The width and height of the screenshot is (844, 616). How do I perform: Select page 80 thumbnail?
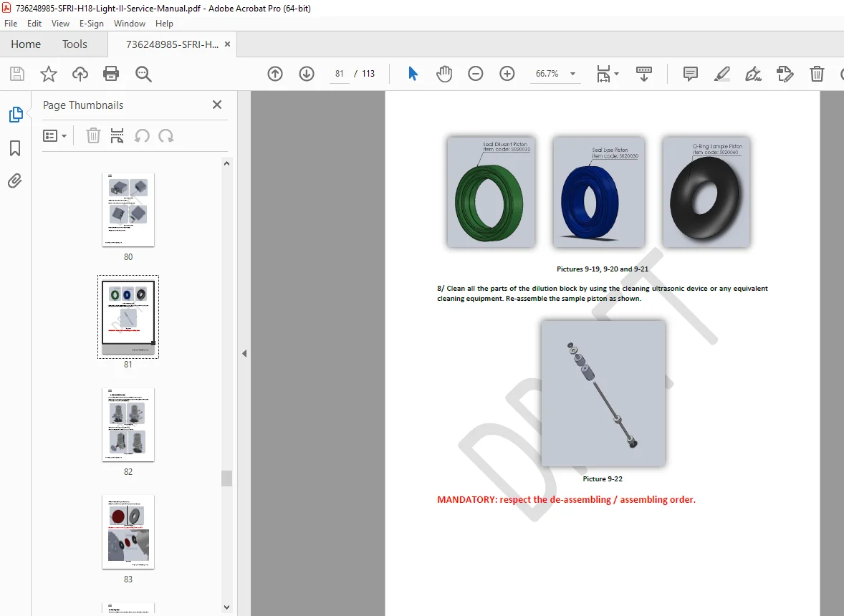128,210
